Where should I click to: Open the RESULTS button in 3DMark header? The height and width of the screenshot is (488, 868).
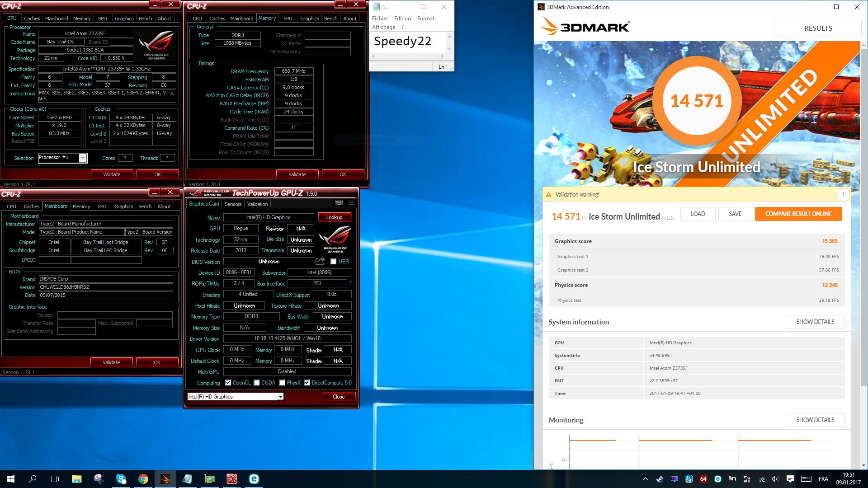(x=818, y=28)
